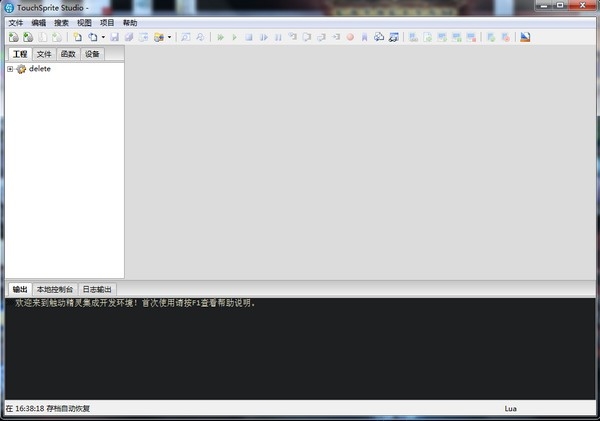Open the 帮助 menu
This screenshot has height=421, width=600.
point(130,23)
